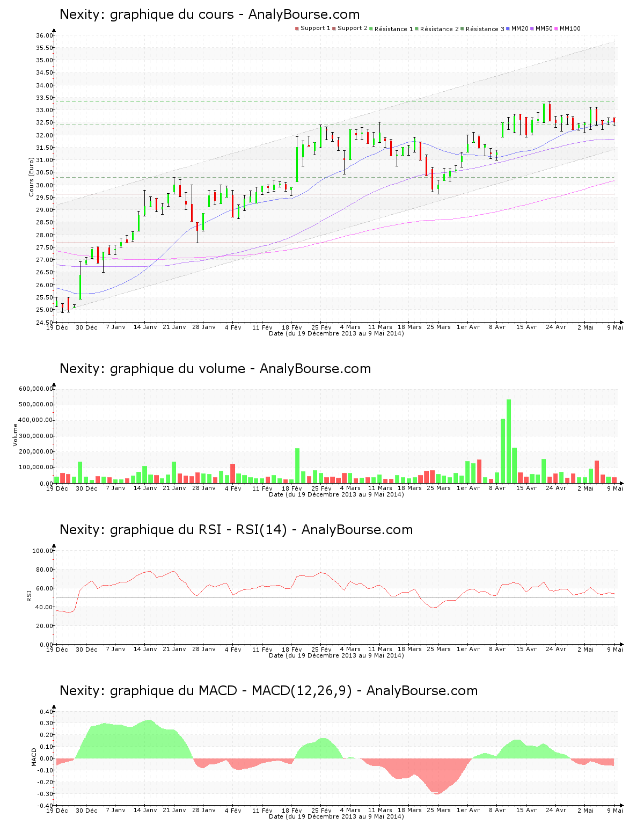Click '30 Déc' date under volume chart
This screenshot has height=832, width=644.
pyautogui.click(x=87, y=488)
